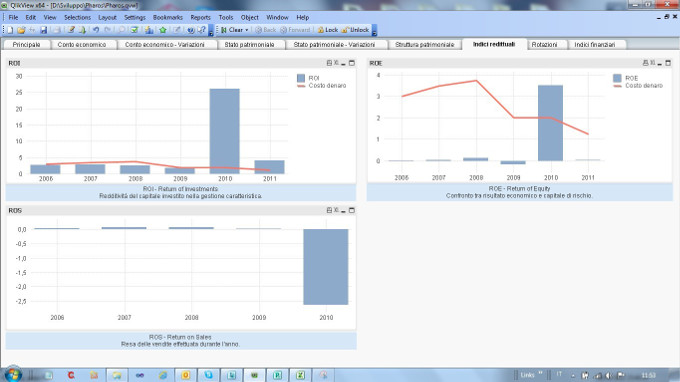Open the Windows Start button
The width and height of the screenshot is (680, 382).
13,374
